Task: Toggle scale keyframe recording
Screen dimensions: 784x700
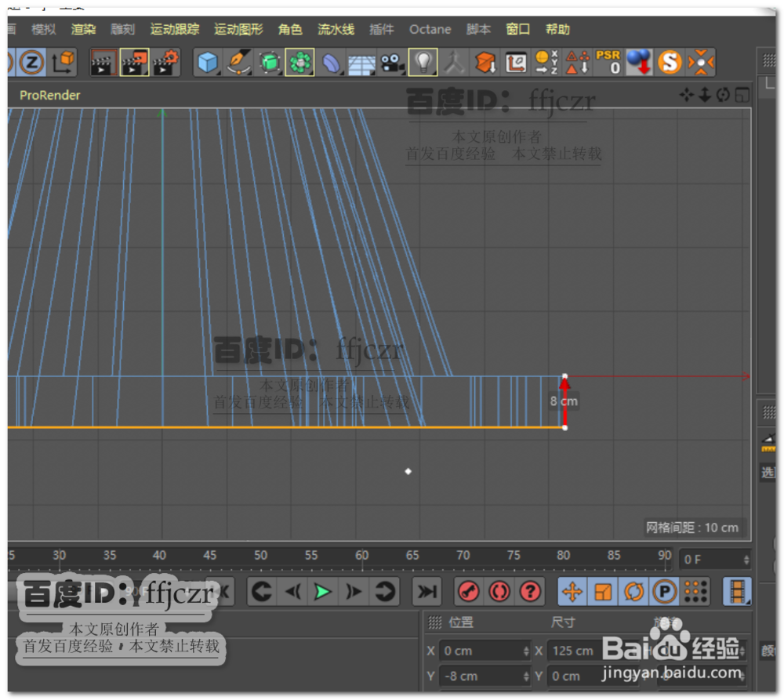Action: coord(603,592)
